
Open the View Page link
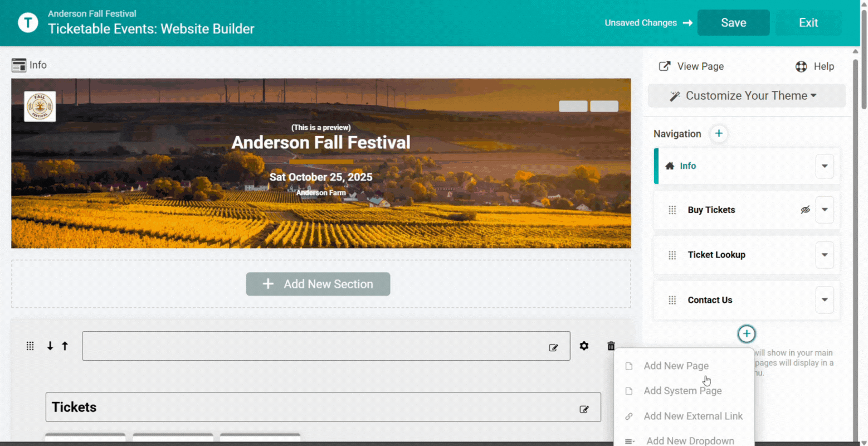pyautogui.click(x=691, y=66)
